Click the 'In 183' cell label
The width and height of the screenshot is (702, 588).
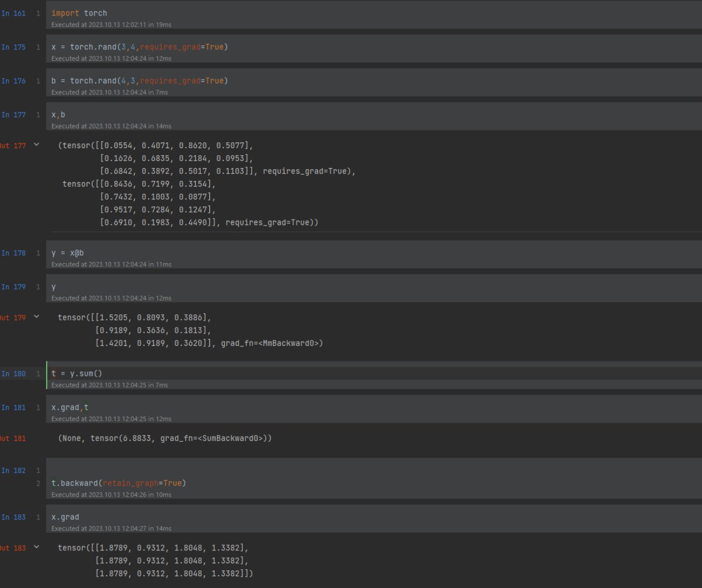pos(13,517)
